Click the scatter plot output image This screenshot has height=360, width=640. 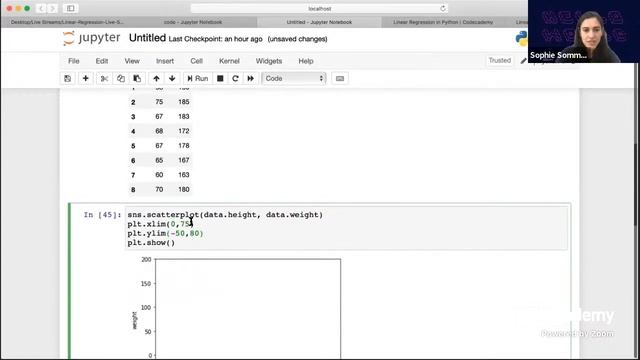[x=237, y=308]
